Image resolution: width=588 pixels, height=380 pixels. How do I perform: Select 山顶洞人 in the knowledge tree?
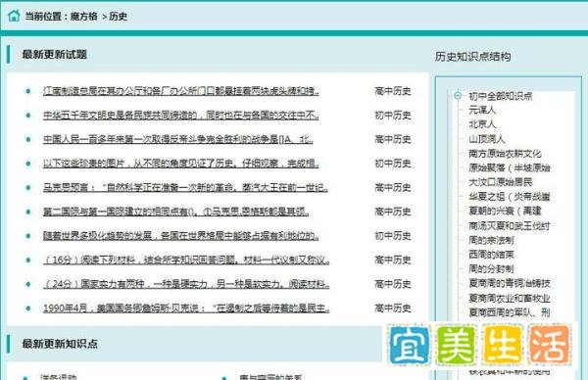click(x=487, y=139)
